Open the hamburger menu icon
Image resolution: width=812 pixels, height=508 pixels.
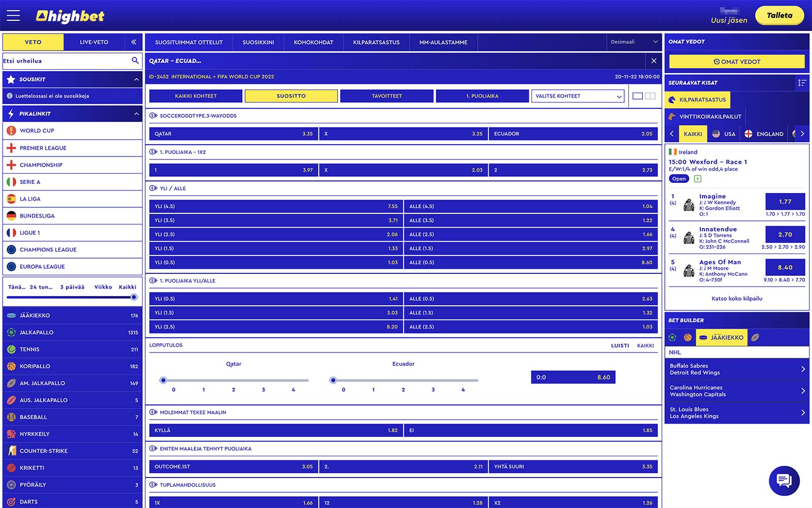coord(13,16)
